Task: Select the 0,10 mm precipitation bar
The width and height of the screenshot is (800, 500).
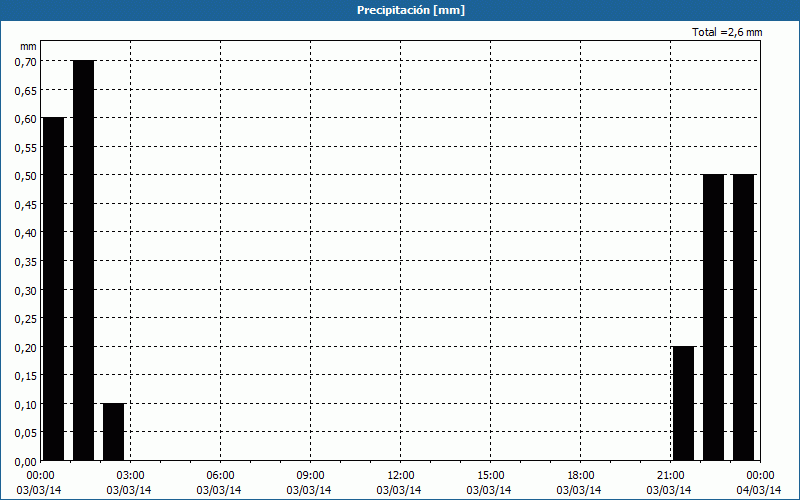Action: [113, 432]
